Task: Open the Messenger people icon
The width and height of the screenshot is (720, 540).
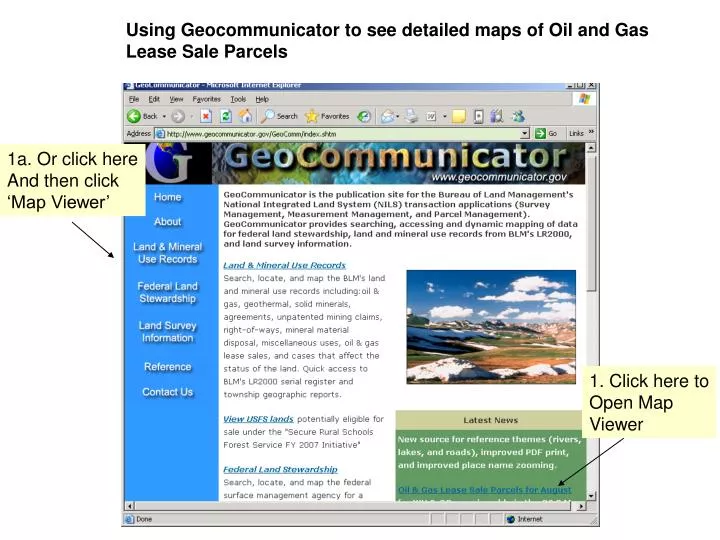Action: click(518, 117)
